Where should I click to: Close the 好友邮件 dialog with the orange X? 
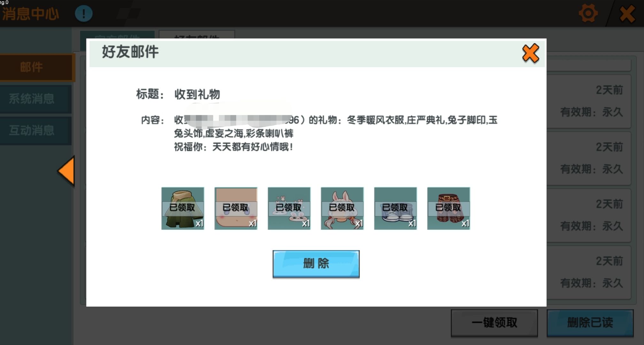pos(530,53)
